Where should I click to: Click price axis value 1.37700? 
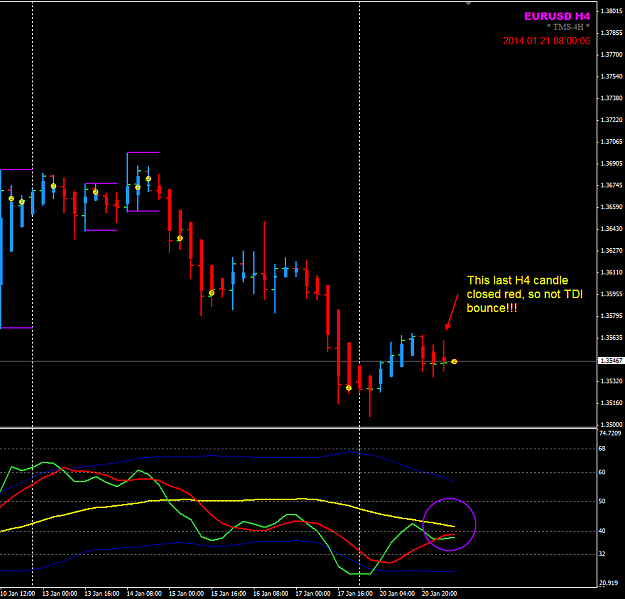point(611,55)
